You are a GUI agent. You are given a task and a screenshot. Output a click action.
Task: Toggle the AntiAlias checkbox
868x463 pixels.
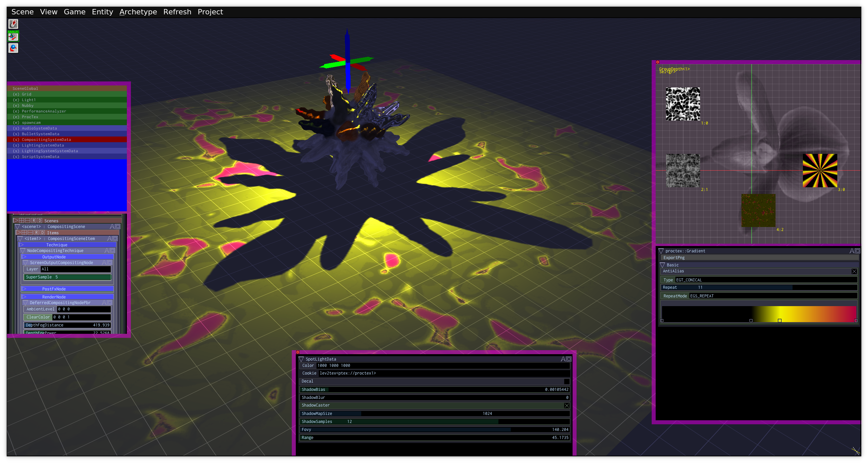[x=854, y=271]
